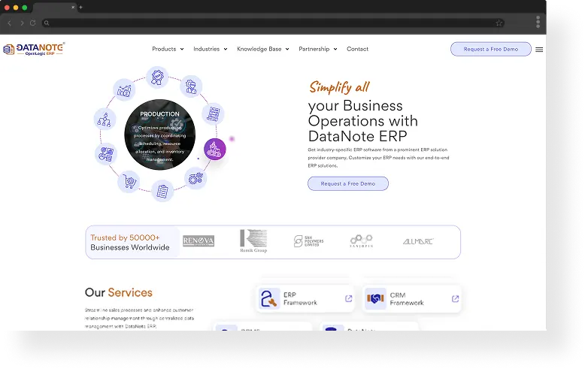Open CRM Framework external link icon
Image resolution: width=588 pixels, height=372 pixels.
(x=455, y=298)
